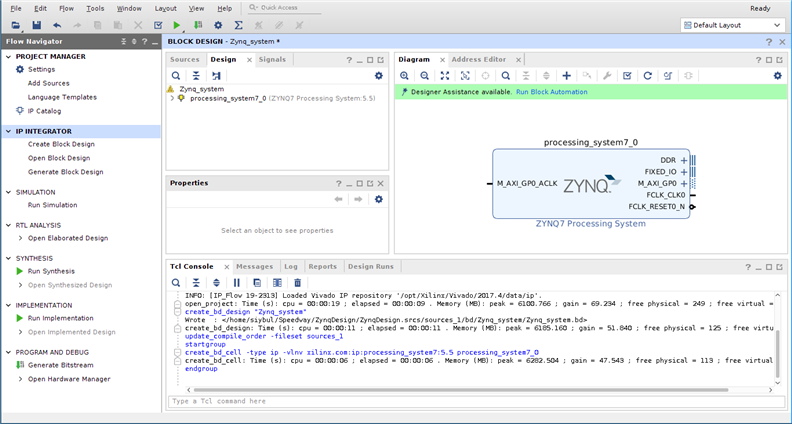The height and width of the screenshot is (424, 792).
Task: Pause Tcl Console output
Action: [236, 283]
